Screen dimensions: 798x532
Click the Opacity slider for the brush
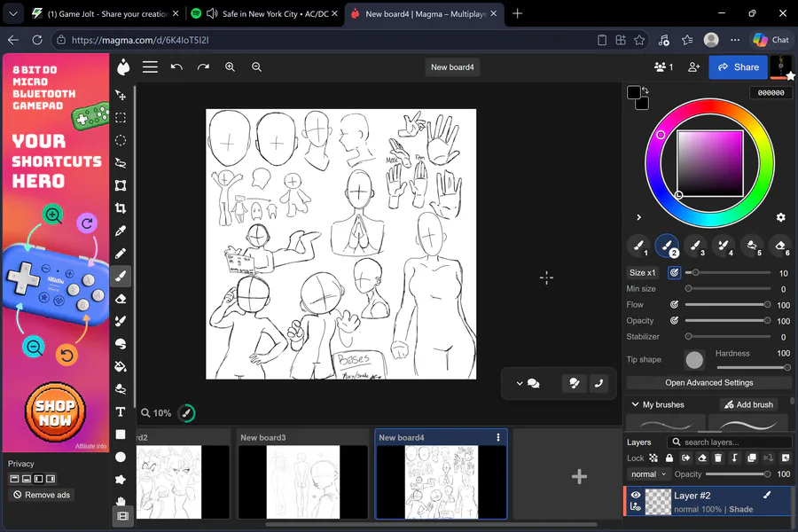click(727, 321)
